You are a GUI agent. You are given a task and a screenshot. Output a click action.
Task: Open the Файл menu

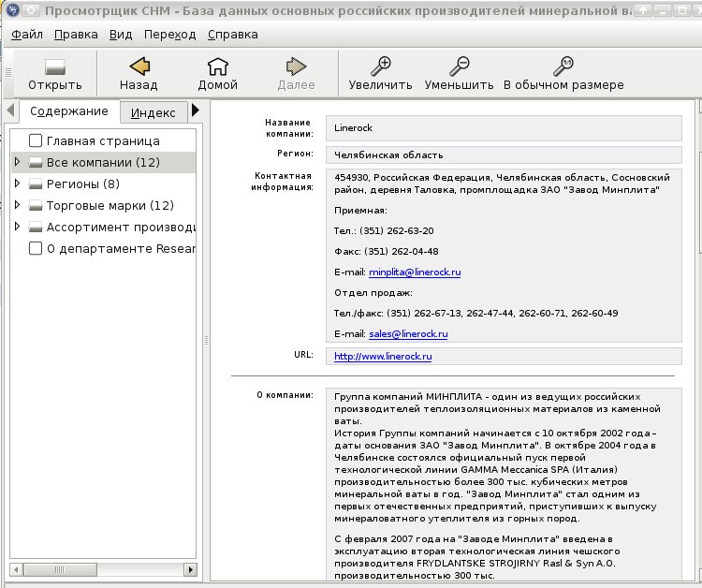[x=27, y=35]
